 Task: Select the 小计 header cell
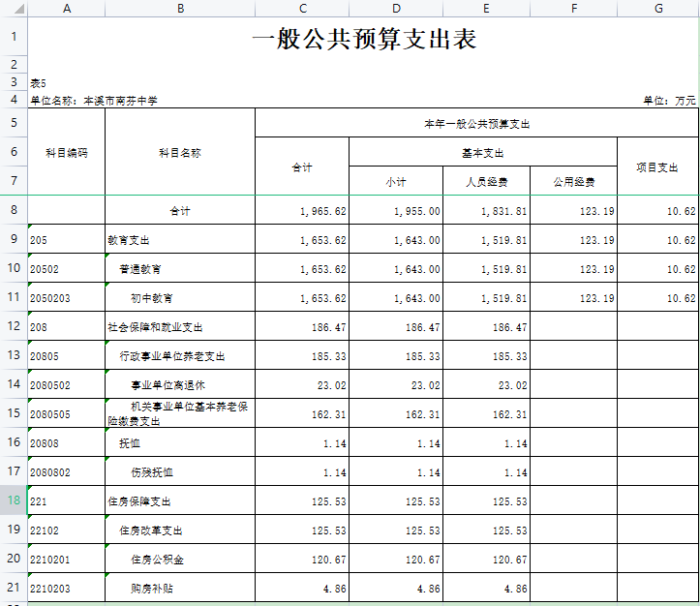pos(396,181)
